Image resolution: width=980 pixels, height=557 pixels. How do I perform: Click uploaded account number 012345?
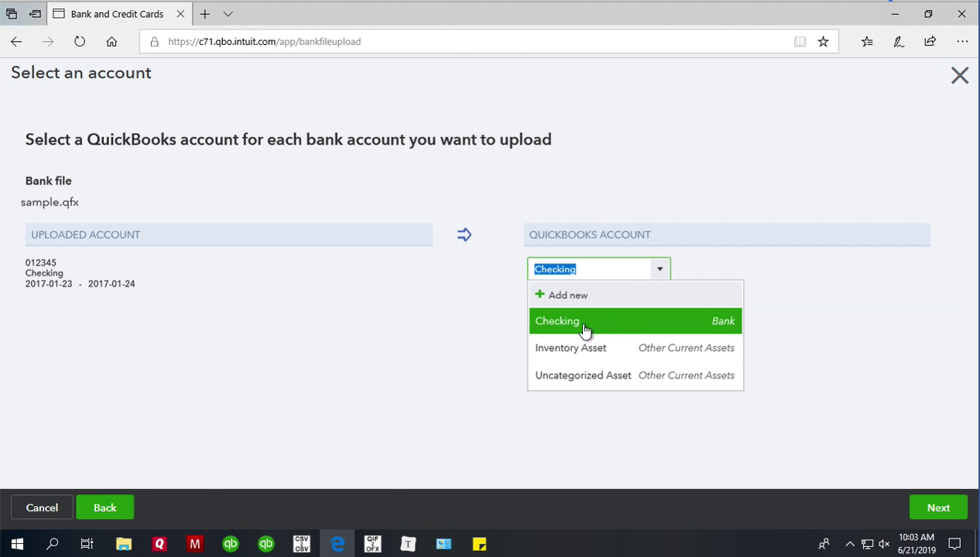pyautogui.click(x=41, y=262)
